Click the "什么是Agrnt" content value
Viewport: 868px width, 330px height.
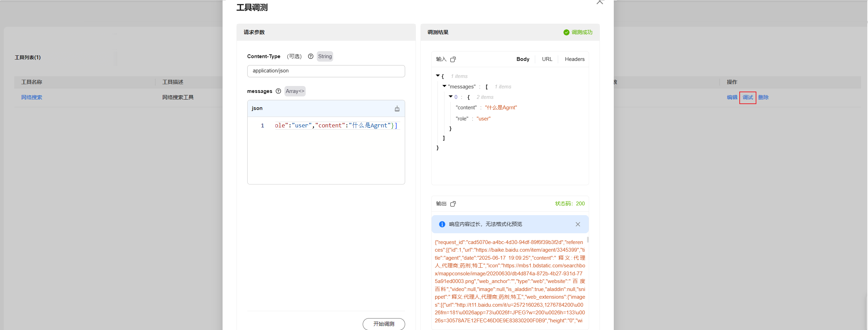coord(501,108)
